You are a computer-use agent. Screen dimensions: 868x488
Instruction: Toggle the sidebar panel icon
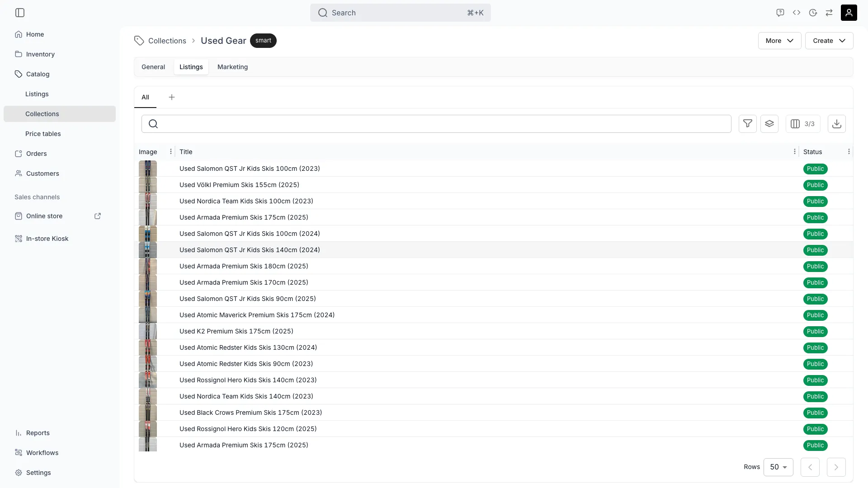point(20,13)
